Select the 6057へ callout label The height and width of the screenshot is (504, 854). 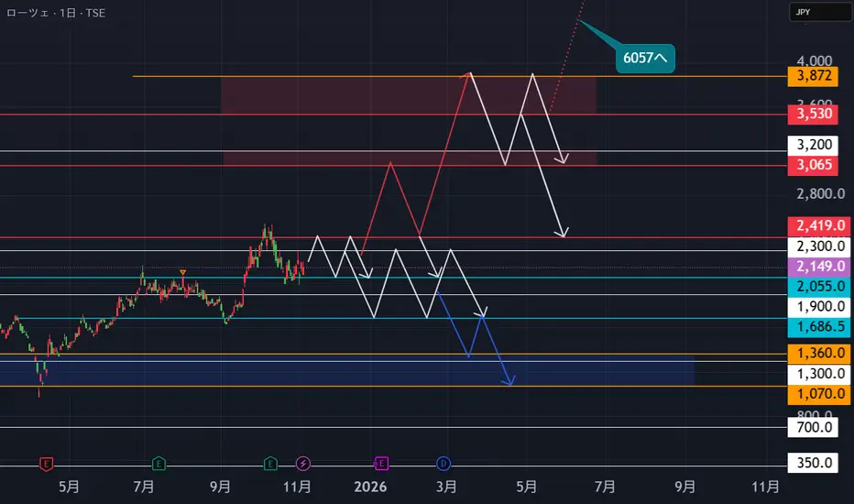point(645,59)
